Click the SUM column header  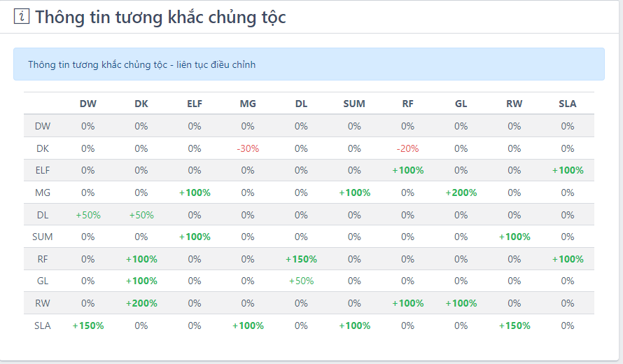[354, 104]
